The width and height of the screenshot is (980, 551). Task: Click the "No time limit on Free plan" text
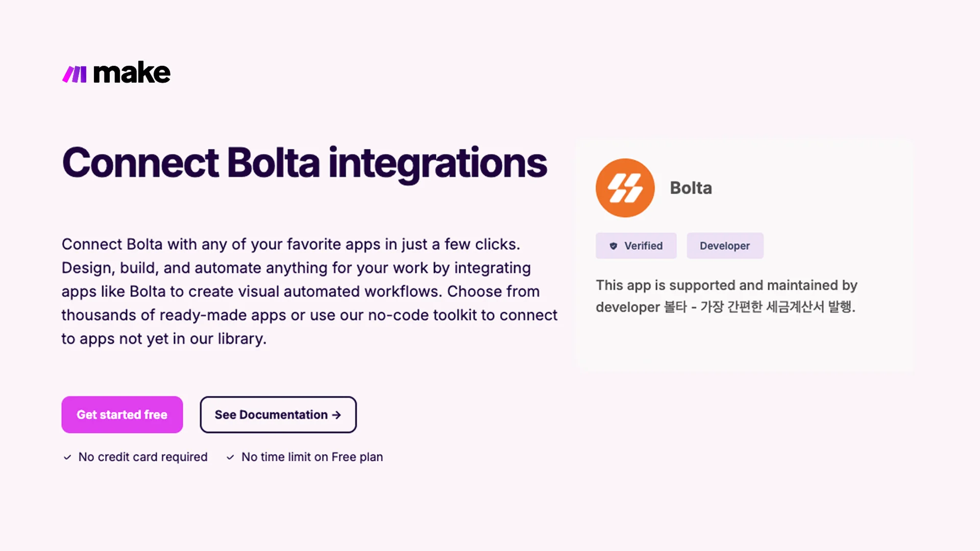(x=312, y=457)
